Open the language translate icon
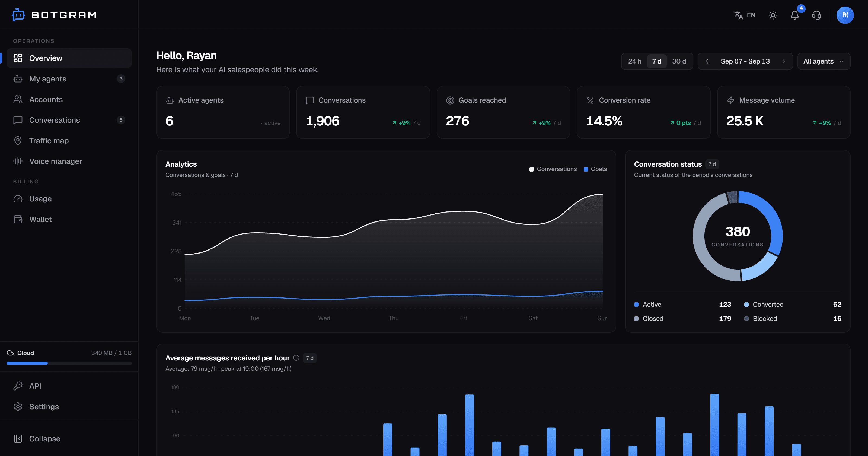Viewport: 868px width, 456px height. (x=739, y=15)
